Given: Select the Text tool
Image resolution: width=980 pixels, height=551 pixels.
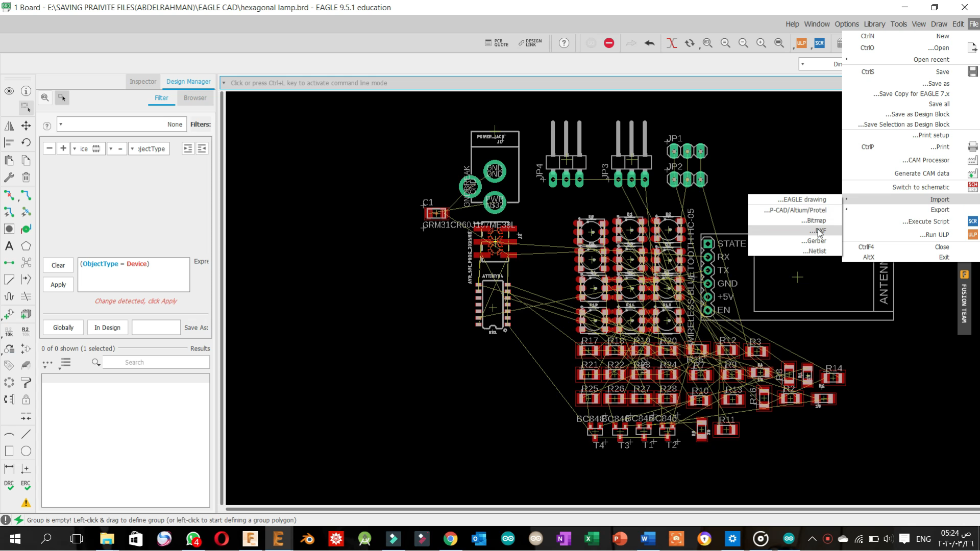Looking at the screenshot, I should tap(9, 246).
